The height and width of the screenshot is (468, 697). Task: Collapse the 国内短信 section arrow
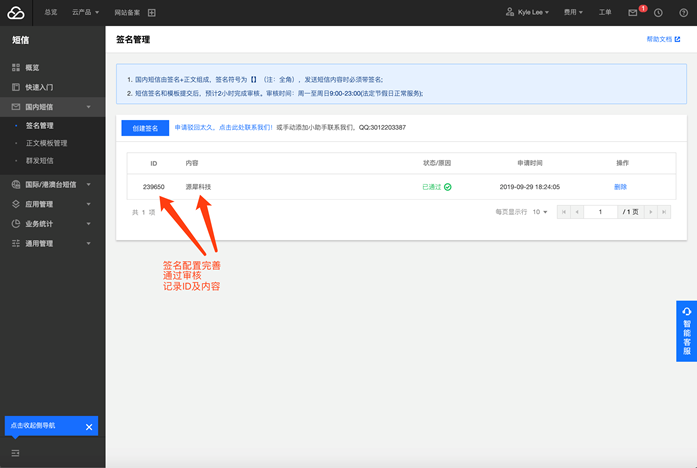click(x=88, y=107)
